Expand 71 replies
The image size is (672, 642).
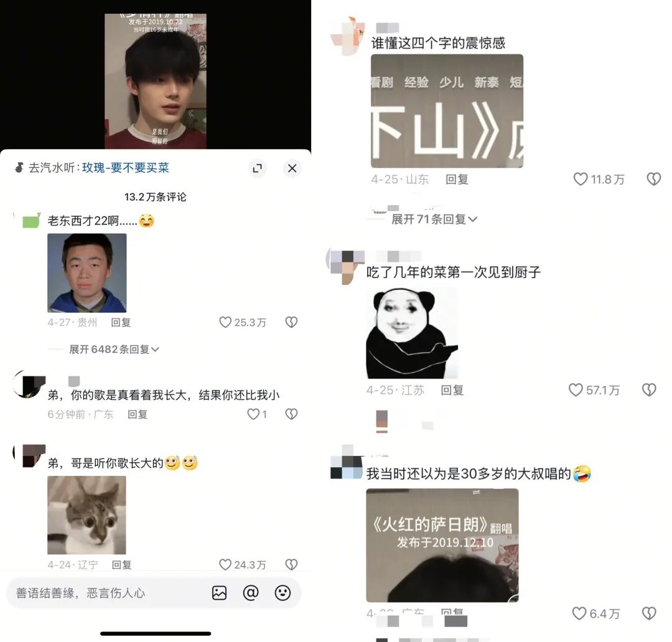[x=434, y=220]
